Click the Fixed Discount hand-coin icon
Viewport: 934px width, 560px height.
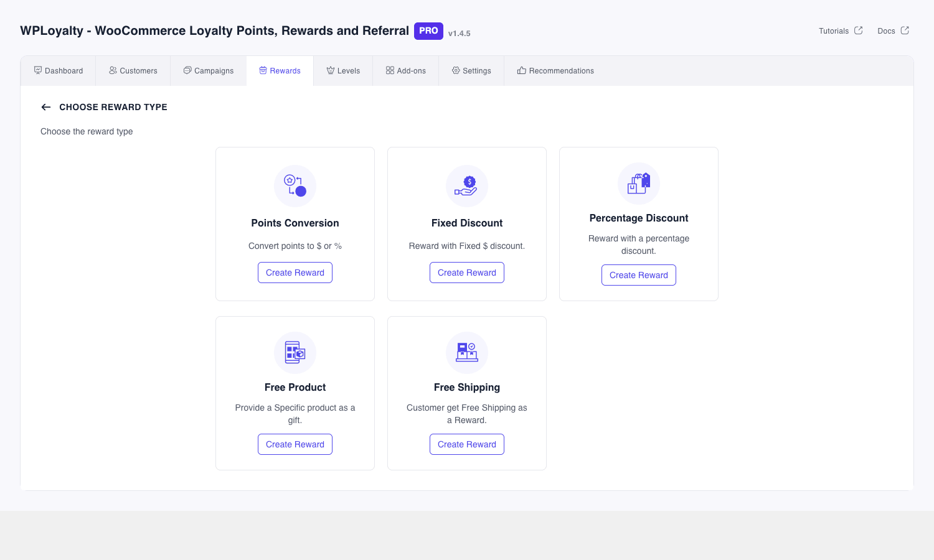[467, 186]
